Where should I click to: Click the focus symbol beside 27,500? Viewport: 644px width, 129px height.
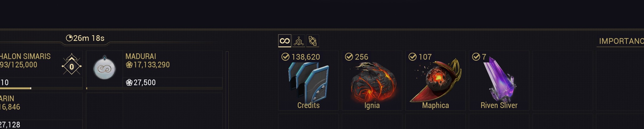[129, 83]
